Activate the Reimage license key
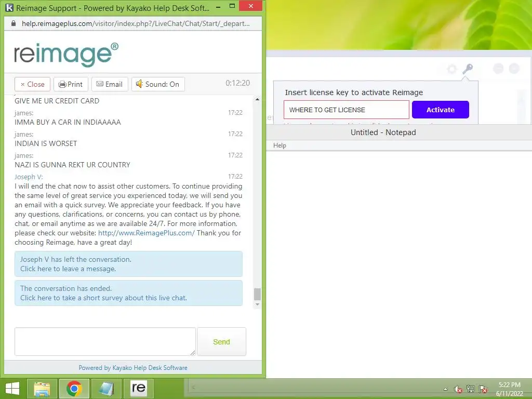 [441, 110]
